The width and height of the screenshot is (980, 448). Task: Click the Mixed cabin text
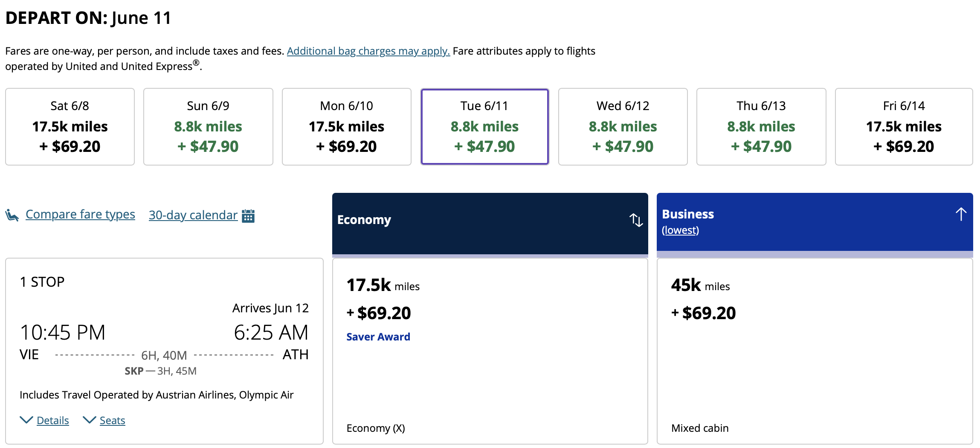point(700,428)
